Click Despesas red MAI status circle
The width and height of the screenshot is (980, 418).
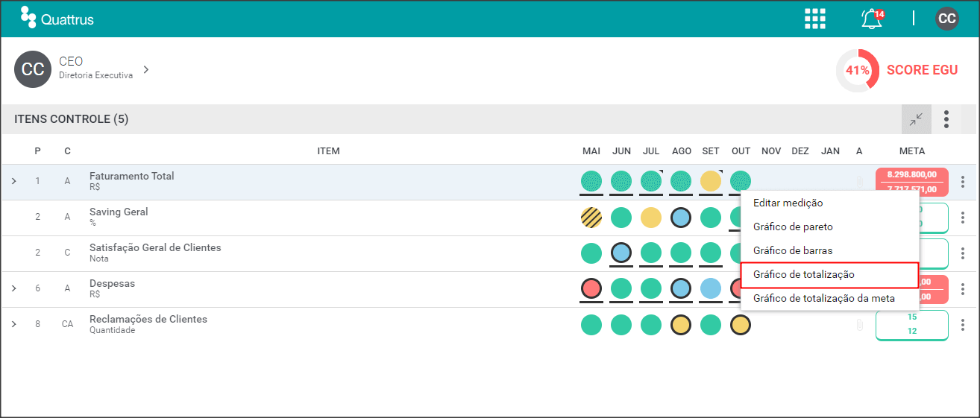click(x=591, y=288)
